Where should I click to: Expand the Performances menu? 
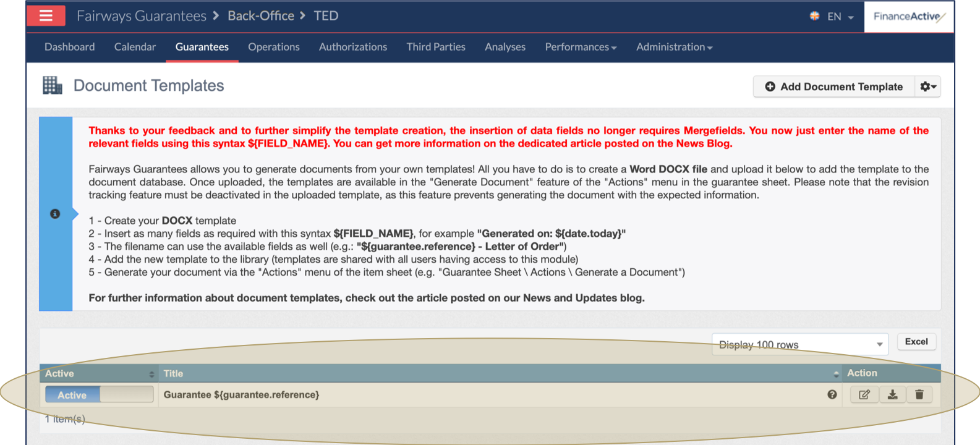coord(580,48)
